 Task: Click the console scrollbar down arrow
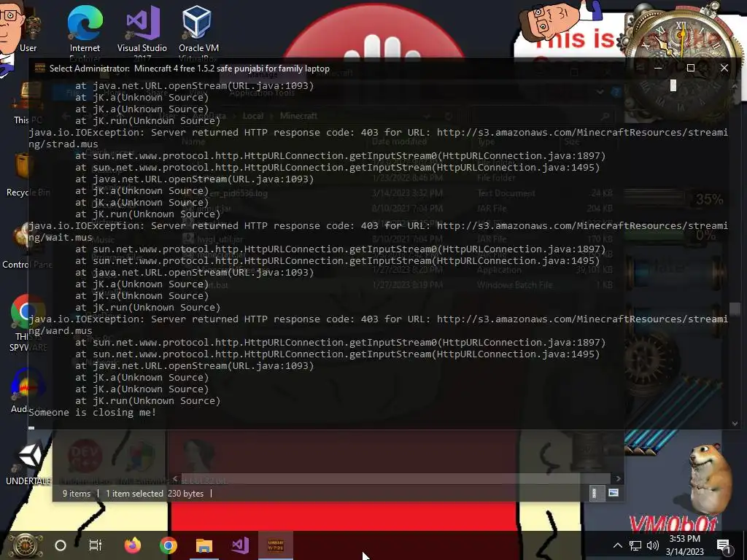coord(735,424)
